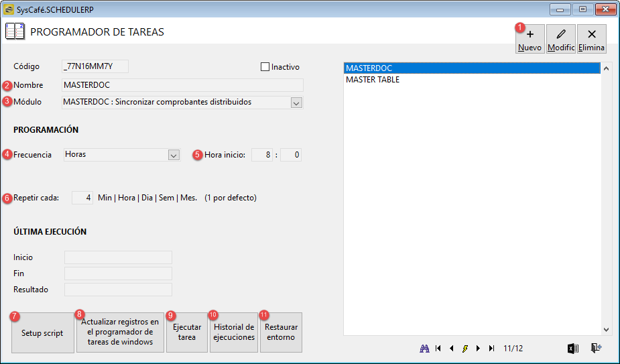Screen dimensions: 620x364
Task: Go to previous record arrow
Action: pyautogui.click(x=452, y=348)
